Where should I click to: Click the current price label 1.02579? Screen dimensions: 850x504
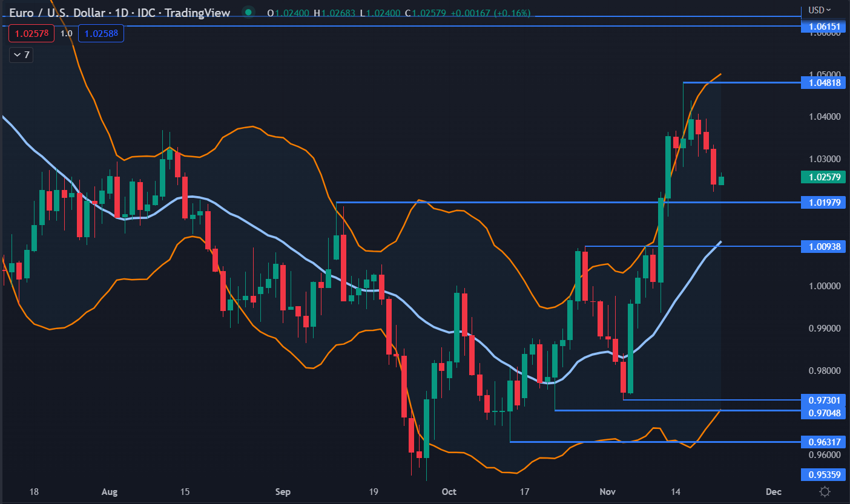pyautogui.click(x=823, y=177)
